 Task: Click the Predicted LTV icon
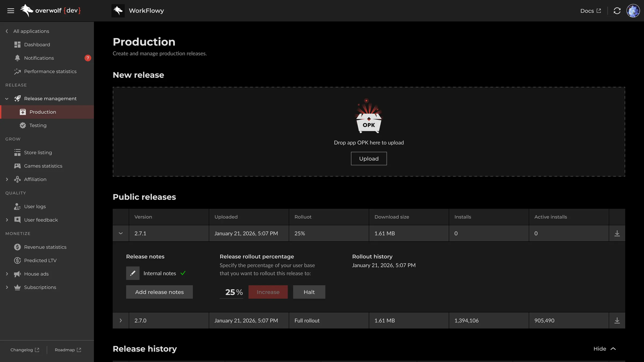pos(17,260)
